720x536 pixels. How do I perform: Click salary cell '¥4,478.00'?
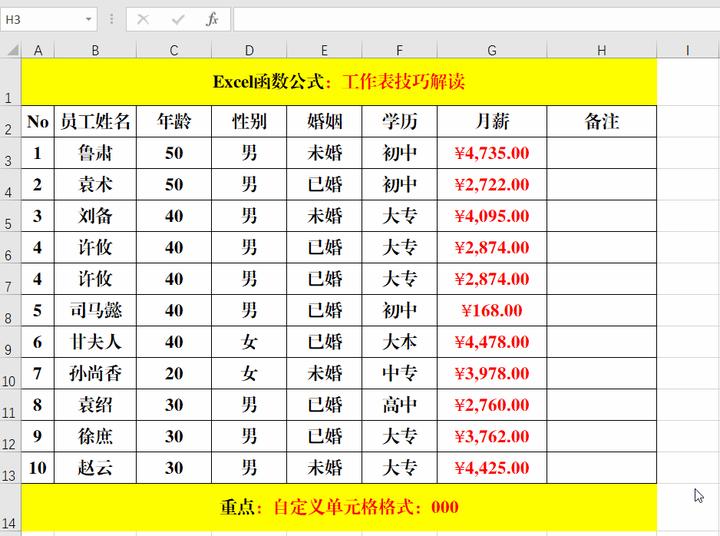pos(492,342)
